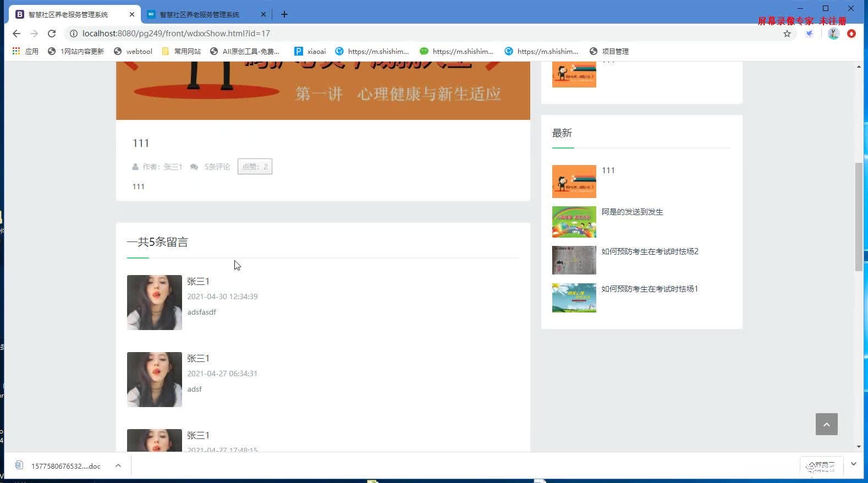Open the third https://m.shishim bookmark
868x483 pixels.
[x=541, y=51]
